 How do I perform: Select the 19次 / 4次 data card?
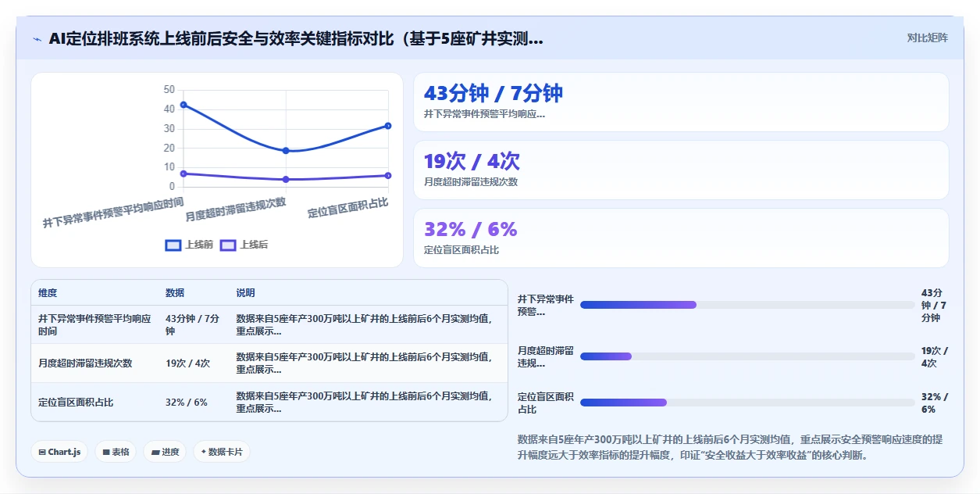pyautogui.click(x=681, y=170)
